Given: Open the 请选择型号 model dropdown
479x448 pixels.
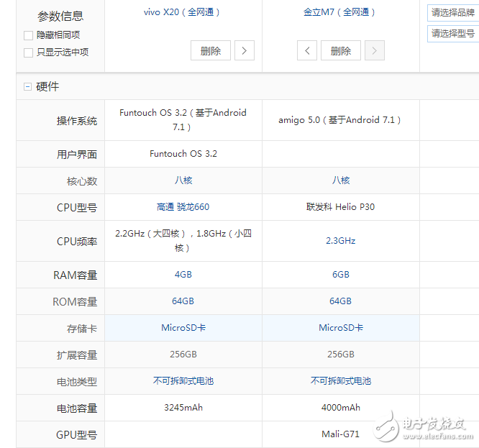Looking at the screenshot, I should pyautogui.click(x=453, y=34).
